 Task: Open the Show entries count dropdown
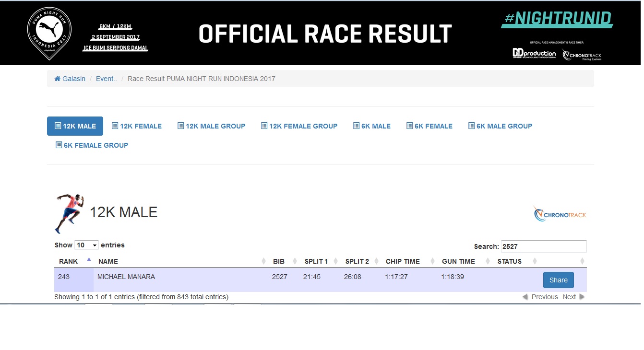click(86, 245)
